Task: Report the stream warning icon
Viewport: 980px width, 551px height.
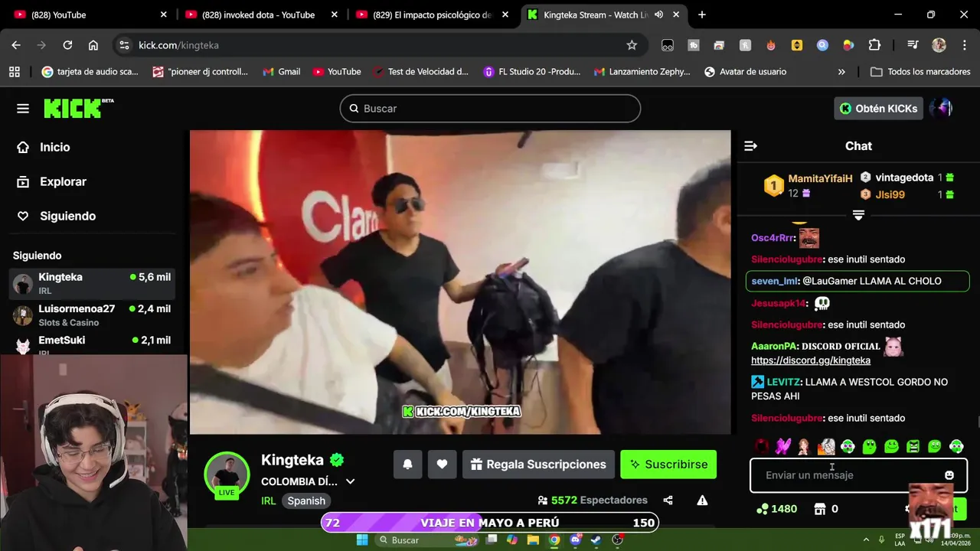Action: pos(702,500)
